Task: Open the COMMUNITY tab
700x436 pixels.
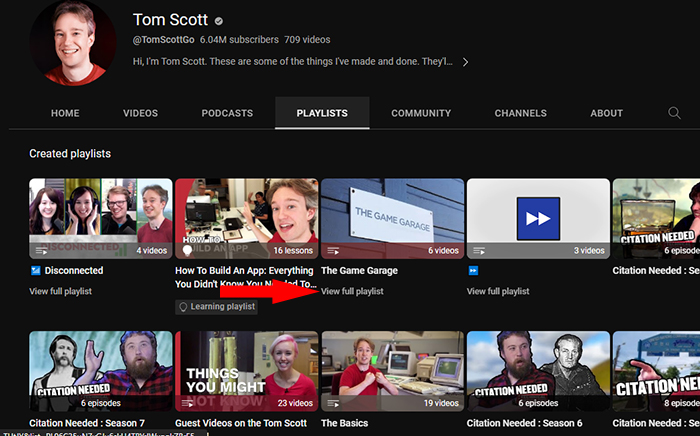Action: click(421, 113)
